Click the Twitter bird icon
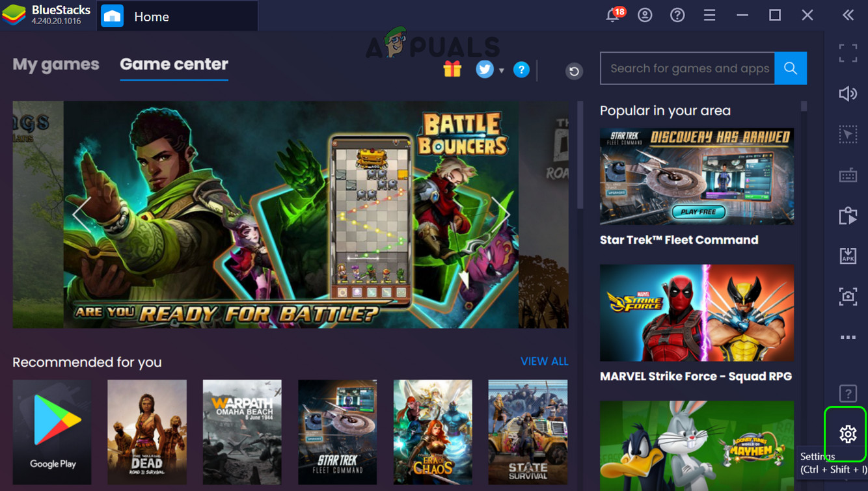Image resolution: width=868 pixels, height=491 pixels. pyautogui.click(x=485, y=69)
